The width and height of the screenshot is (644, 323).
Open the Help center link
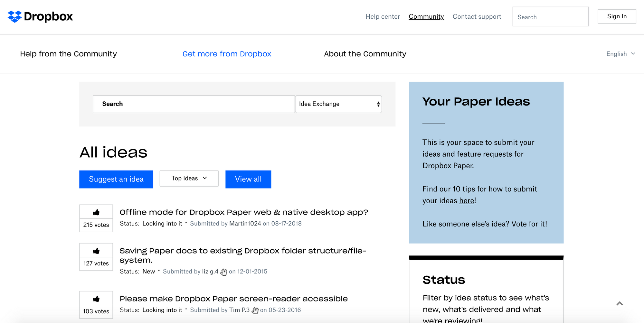[x=383, y=16]
